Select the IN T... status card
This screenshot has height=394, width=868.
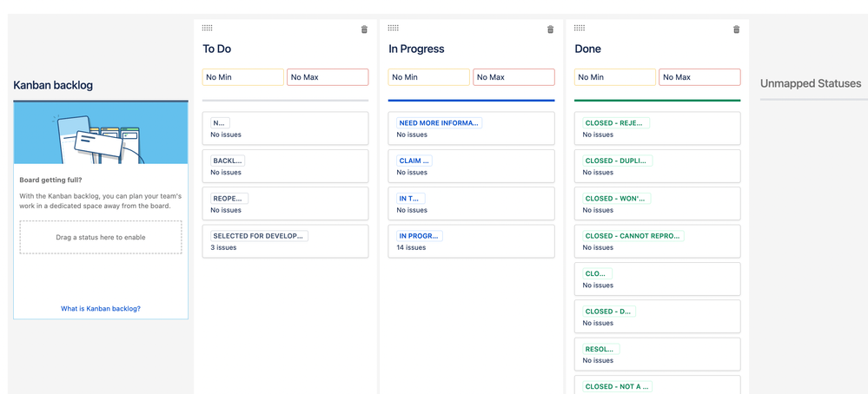pyautogui.click(x=471, y=203)
